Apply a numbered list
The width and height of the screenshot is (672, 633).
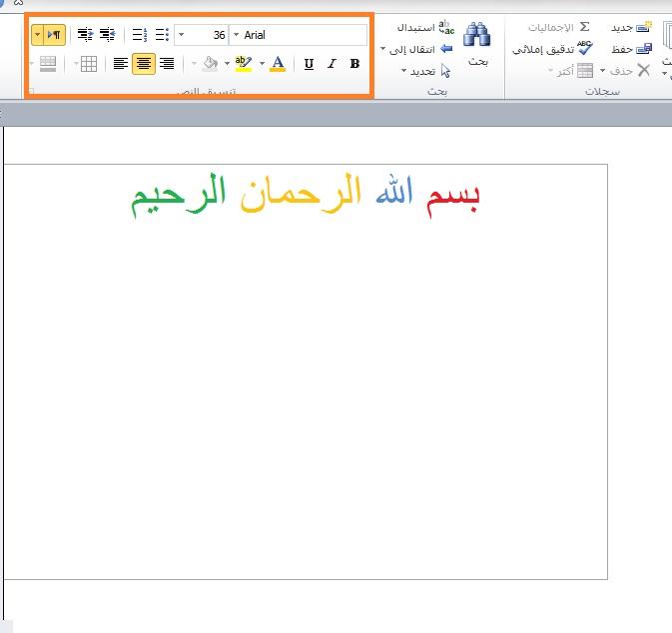click(x=139, y=35)
